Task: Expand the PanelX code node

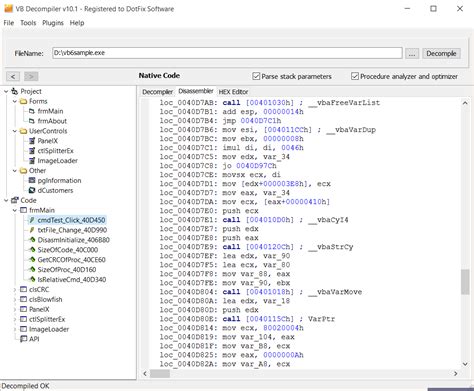Action: (15, 309)
